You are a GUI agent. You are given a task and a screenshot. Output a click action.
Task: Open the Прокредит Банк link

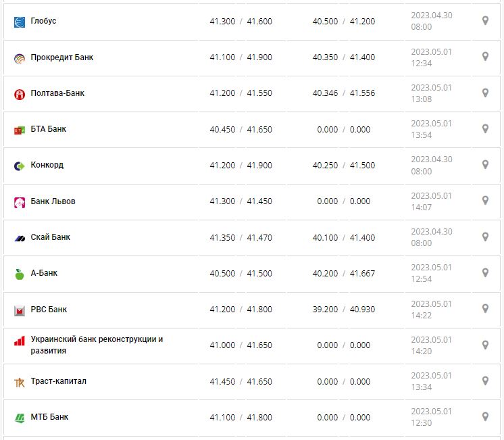[x=62, y=57]
